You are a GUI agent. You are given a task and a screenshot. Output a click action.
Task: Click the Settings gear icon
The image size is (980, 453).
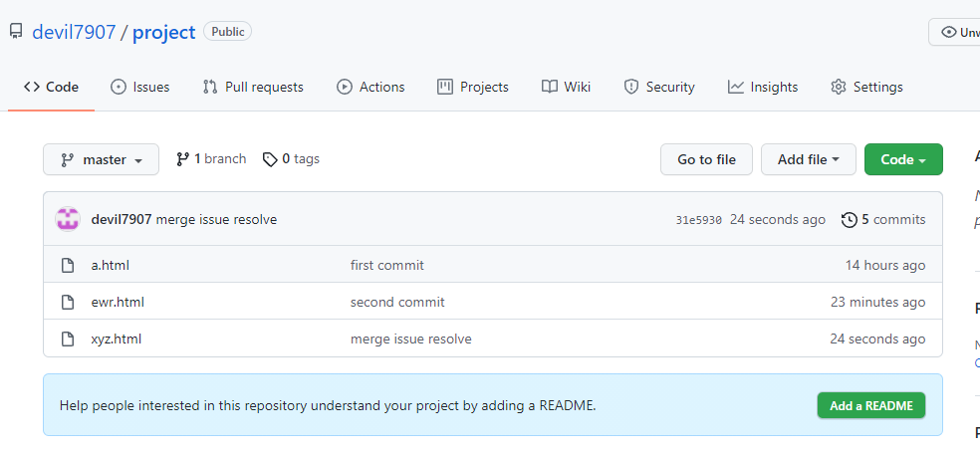pos(839,87)
